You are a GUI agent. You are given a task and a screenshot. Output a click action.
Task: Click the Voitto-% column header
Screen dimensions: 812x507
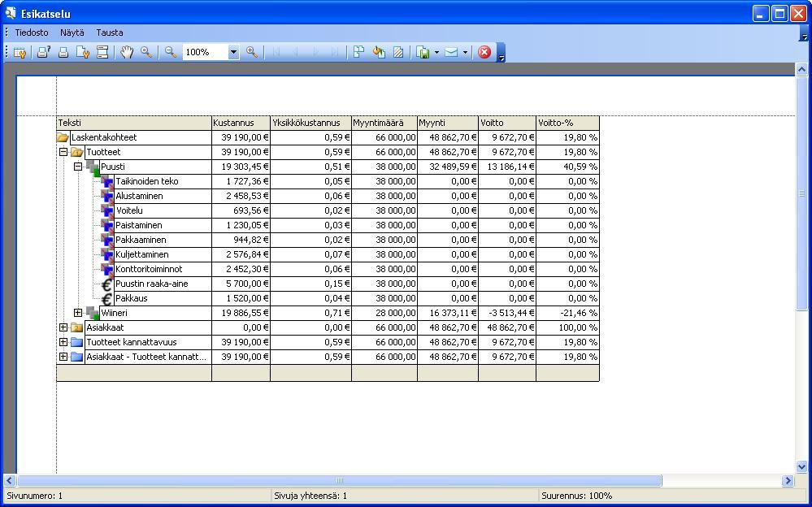pos(567,123)
